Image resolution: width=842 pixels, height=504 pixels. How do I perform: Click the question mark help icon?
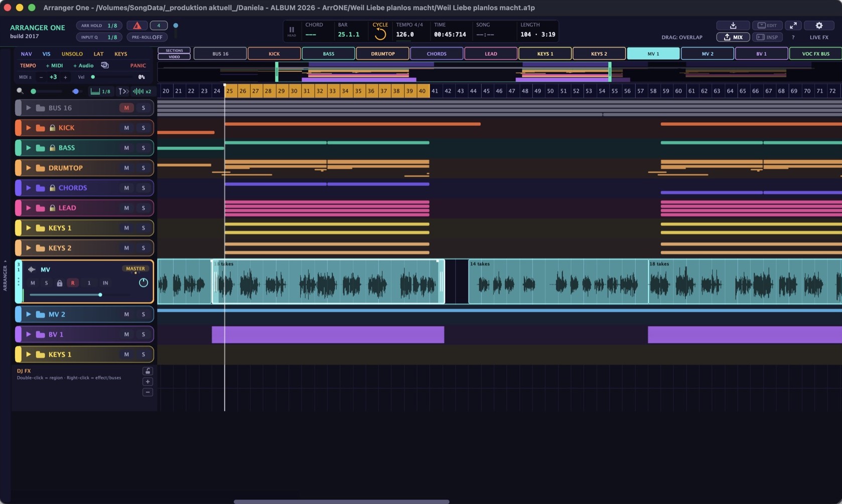793,38
